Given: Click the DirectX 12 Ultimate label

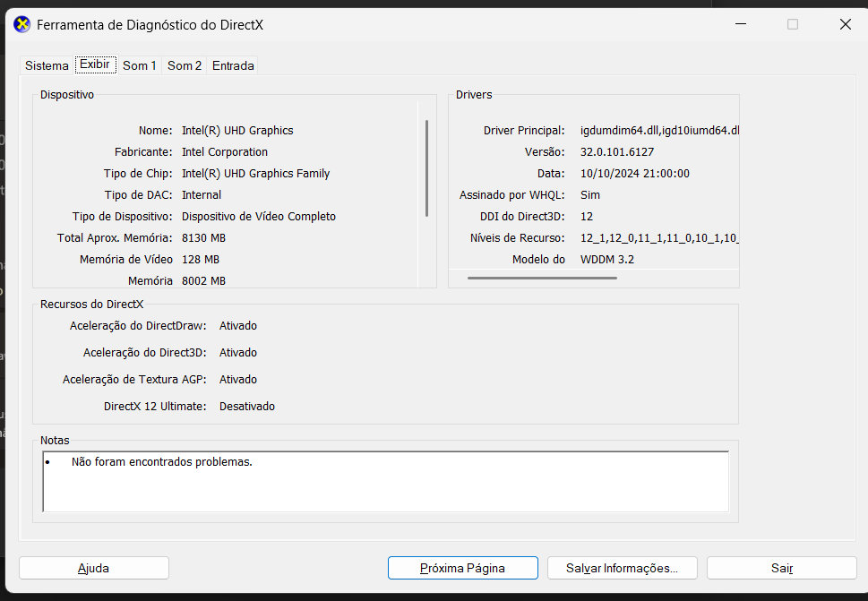Looking at the screenshot, I should (x=155, y=407).
